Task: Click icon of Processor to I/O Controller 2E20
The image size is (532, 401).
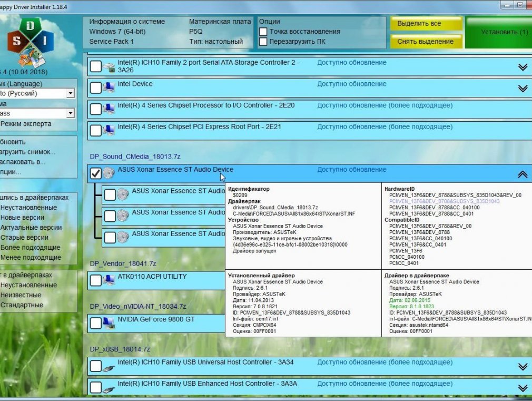Action: click(109, 109)
